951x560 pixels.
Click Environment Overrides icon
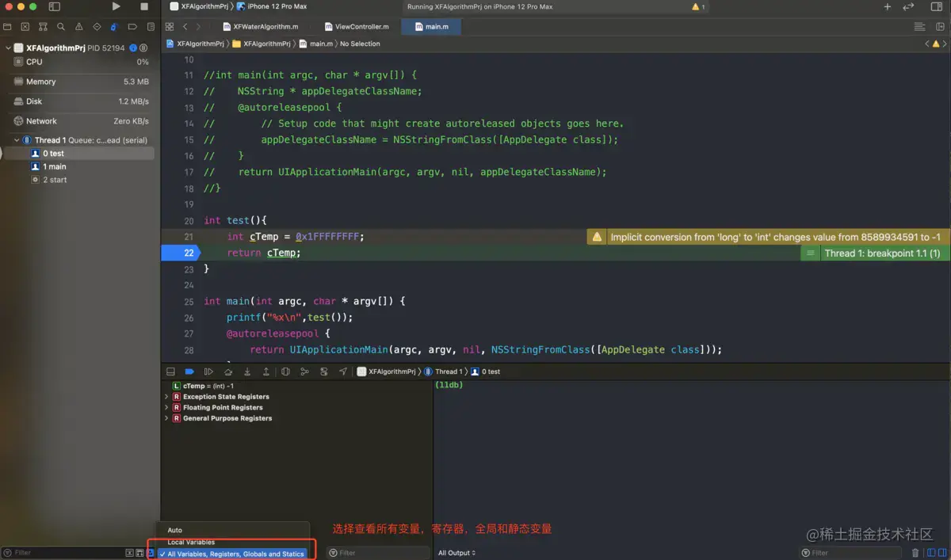pos(323,371)
